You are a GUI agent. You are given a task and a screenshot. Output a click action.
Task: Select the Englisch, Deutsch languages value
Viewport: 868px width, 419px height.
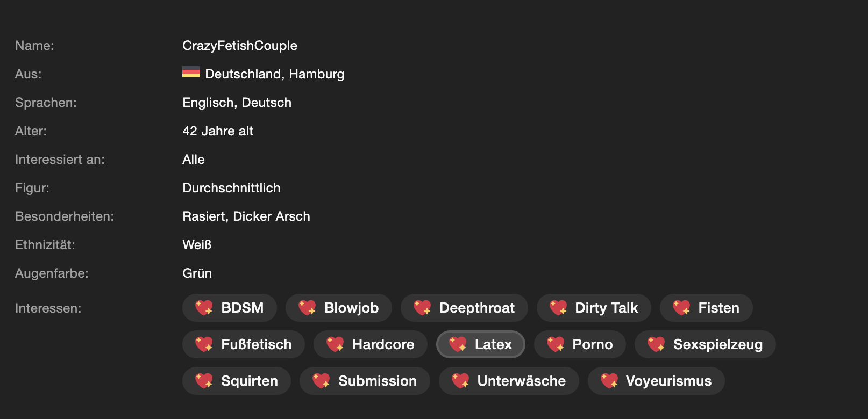click(237, 103)
